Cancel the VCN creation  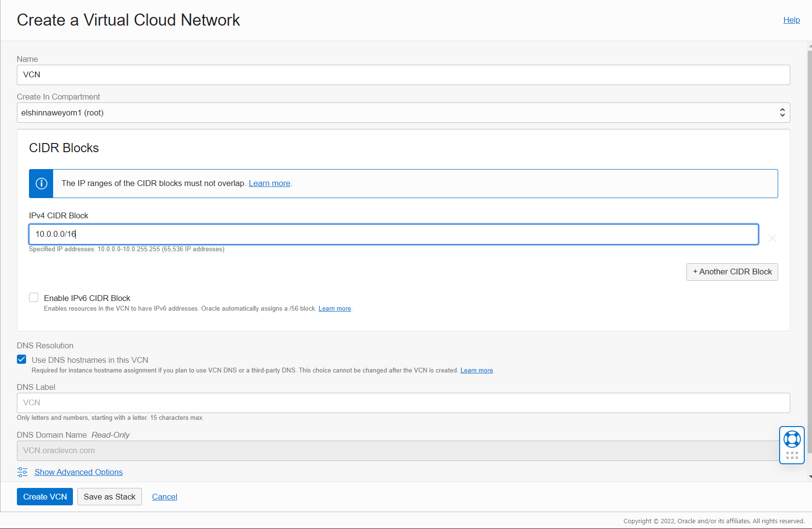164,497
